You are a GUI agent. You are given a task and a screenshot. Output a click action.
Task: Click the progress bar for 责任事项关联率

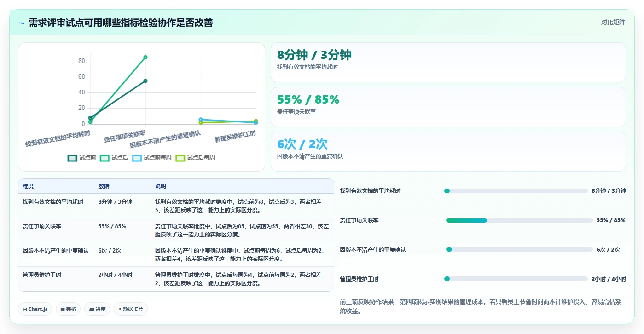point(519,220)
